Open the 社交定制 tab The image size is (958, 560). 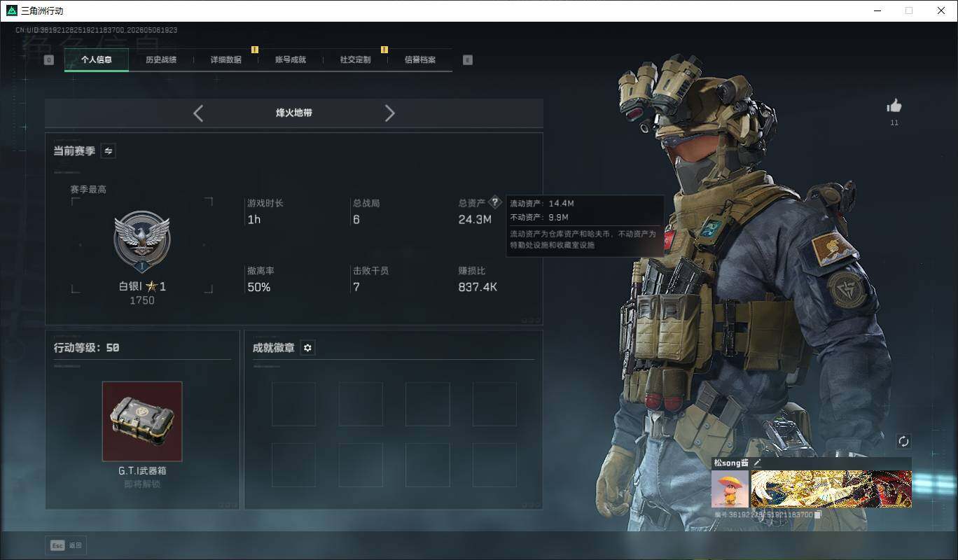pyautogui.click(x=355, y=59)
